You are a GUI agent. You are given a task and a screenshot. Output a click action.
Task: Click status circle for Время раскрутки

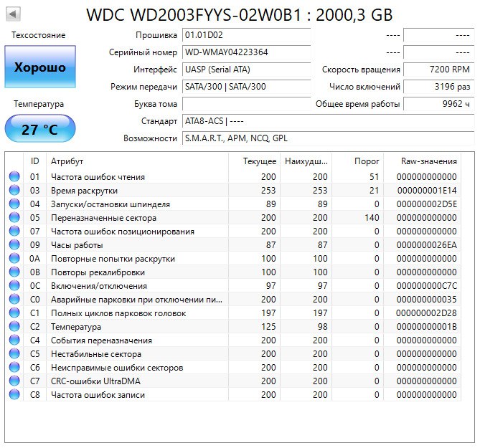14,190
